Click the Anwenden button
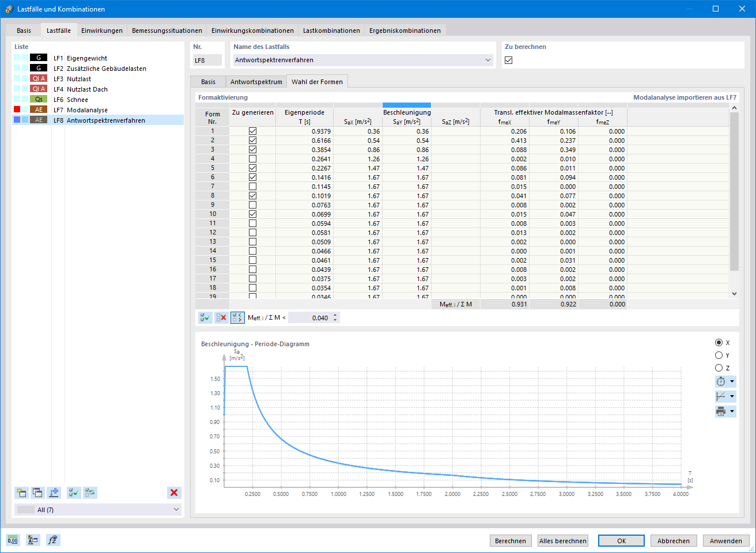 pyautogui.click(x=726, y=541)
